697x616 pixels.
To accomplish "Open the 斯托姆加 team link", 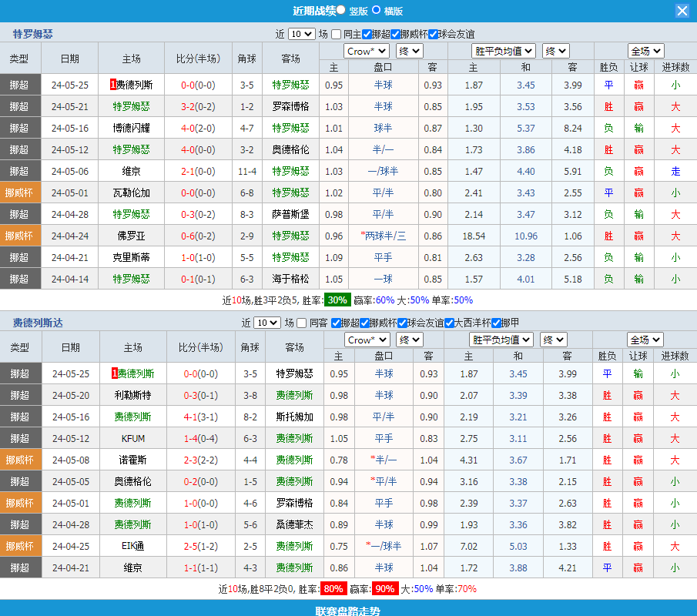I will [294, 417].
